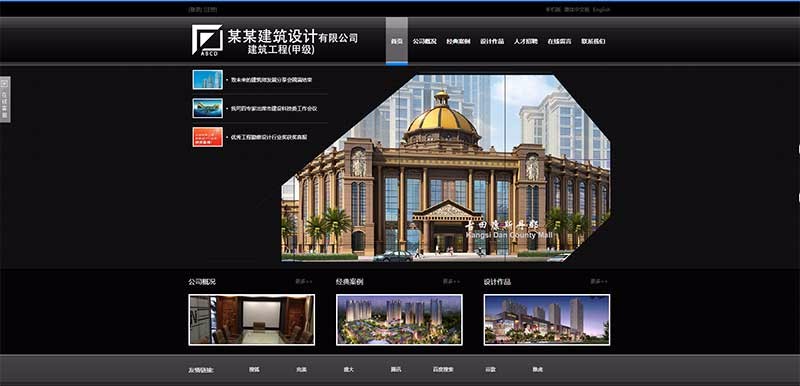The height and width of the screenshot is (386, 800).
Task: Click the 注册 link at top left
Action: coord(210,9)
